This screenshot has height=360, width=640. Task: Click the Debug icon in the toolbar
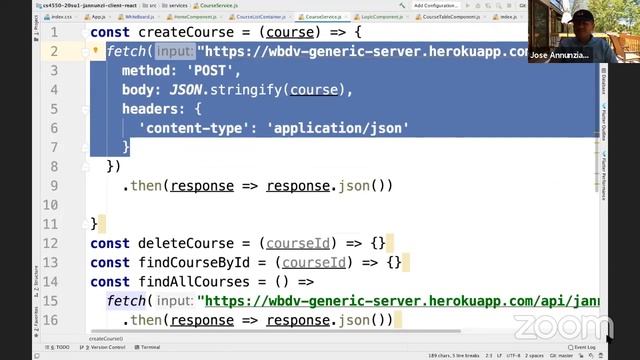[x=478, y=6]
